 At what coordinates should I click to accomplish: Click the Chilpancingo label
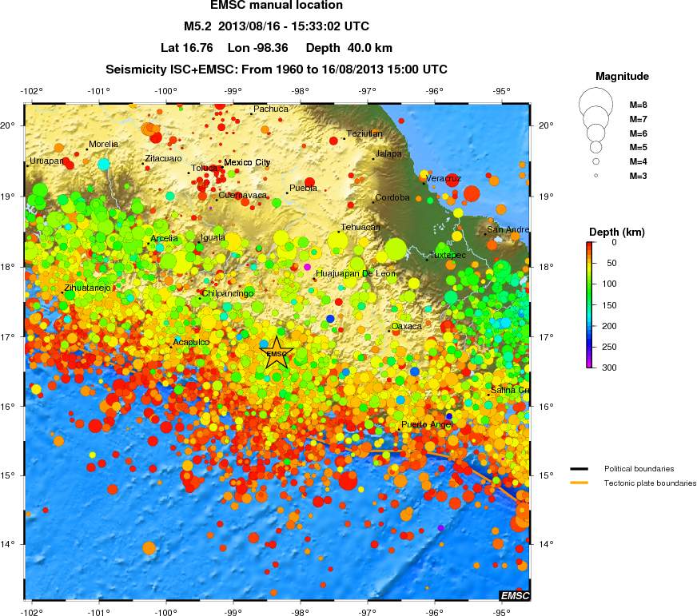point(228,293)
